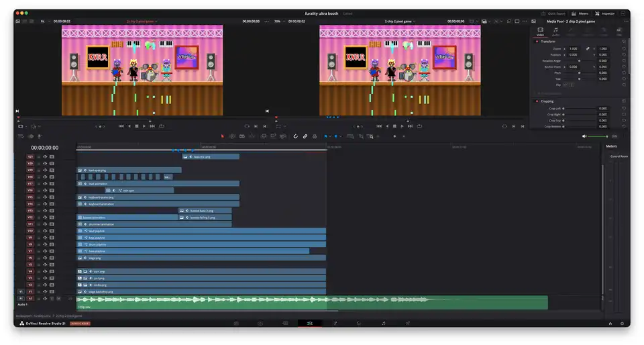Viewport: 644px width, 345px height.
Task: Toggle the Meters panel button
Action: tap(580, 13)
